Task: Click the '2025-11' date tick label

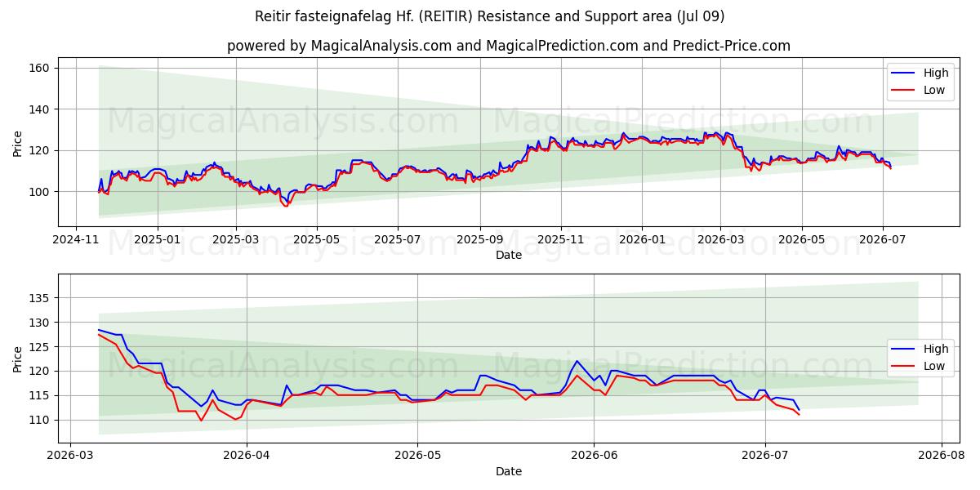Action: pyautogui.click(x=560, y=240)
